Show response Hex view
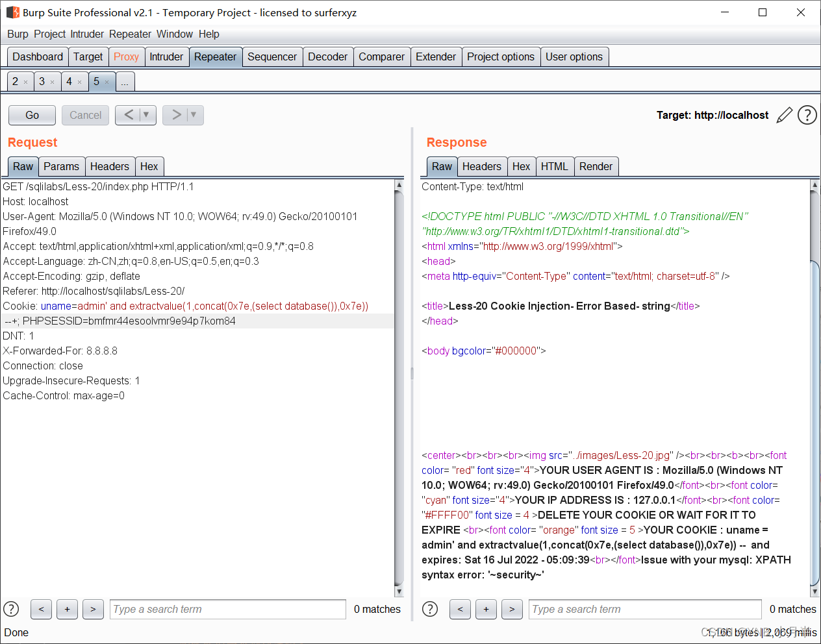 (521, 166)
